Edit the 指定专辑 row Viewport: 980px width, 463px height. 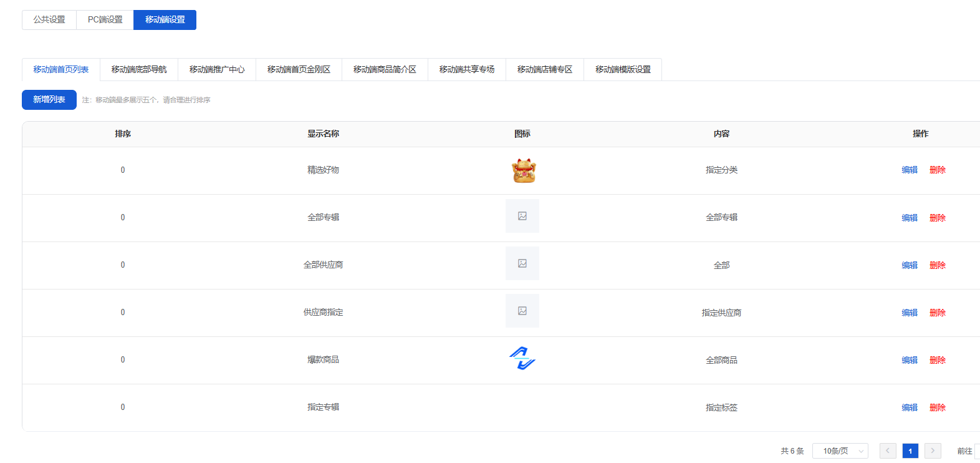click(910, 407)
